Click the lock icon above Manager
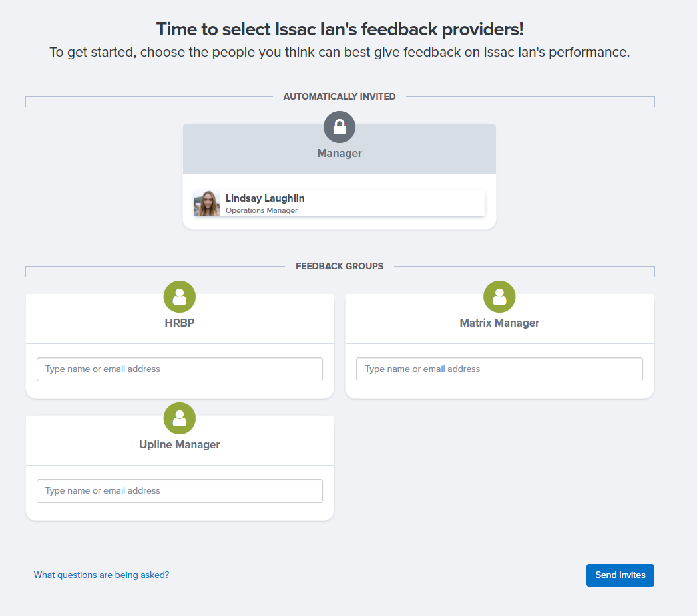Image resolution: width=697 pixels, height=616 pixels. pyautogui.click(x=339, y=127)
